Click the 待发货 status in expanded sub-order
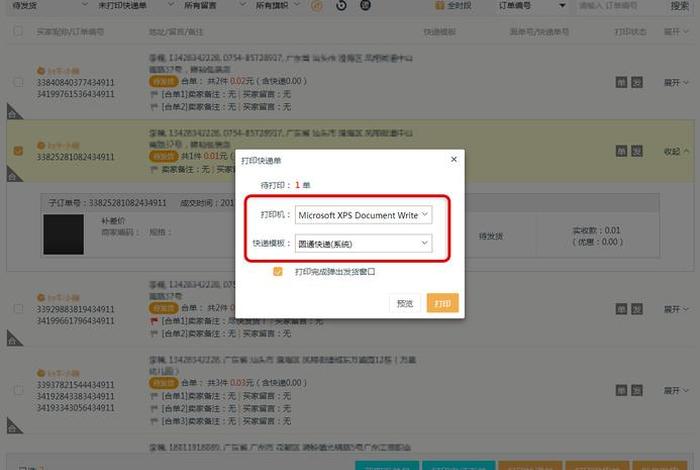This screenshot has width=700, height=470. click(491, 237)
